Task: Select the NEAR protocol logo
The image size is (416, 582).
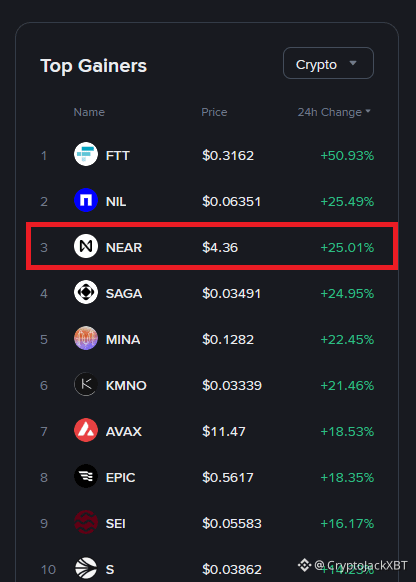Action: pyautogui.click(x=86, y=246)
